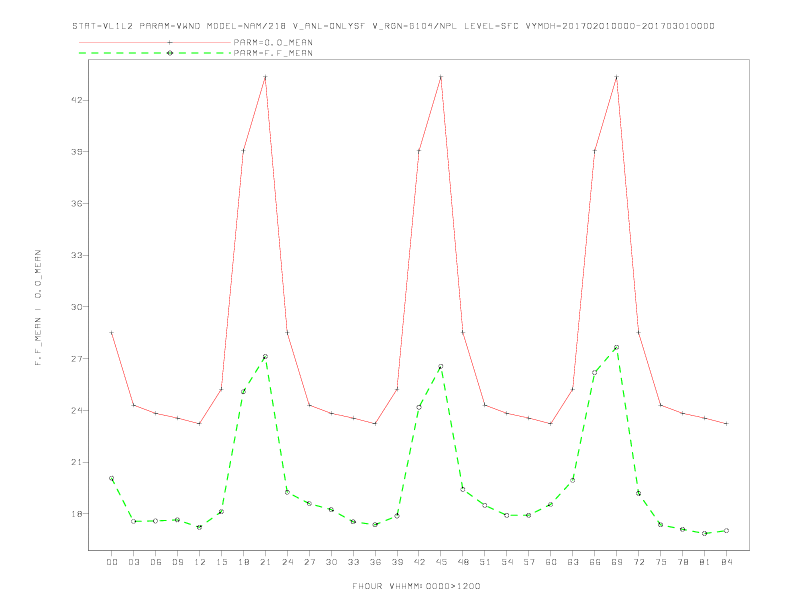Click green F.F_MEAN circle marker at hour 84
792x612 pixels.
(726, 530)
